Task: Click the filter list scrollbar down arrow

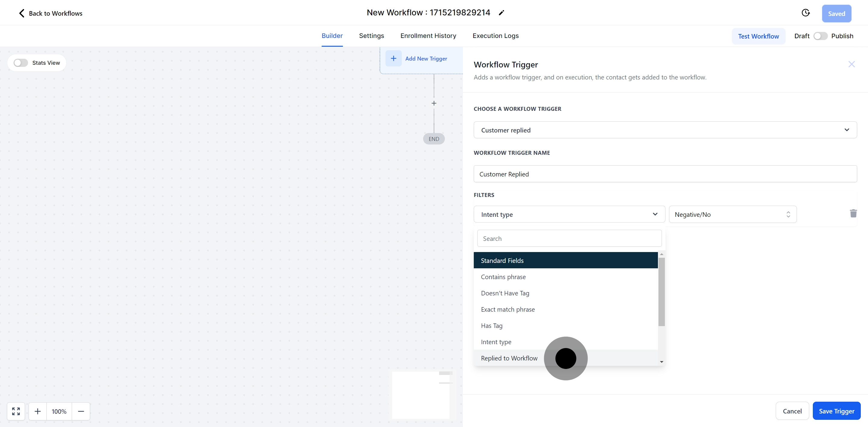Action: [x=662, y=362]
